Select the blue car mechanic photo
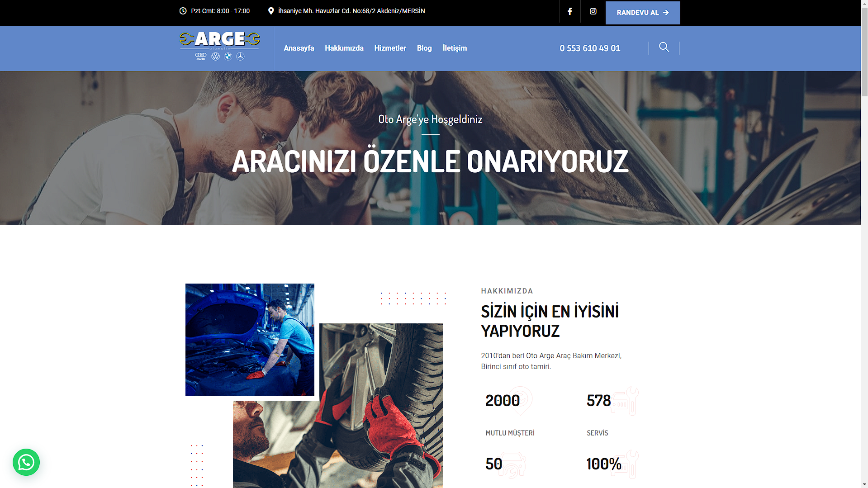Screen dimensions: 868x488 pos(250,339)
